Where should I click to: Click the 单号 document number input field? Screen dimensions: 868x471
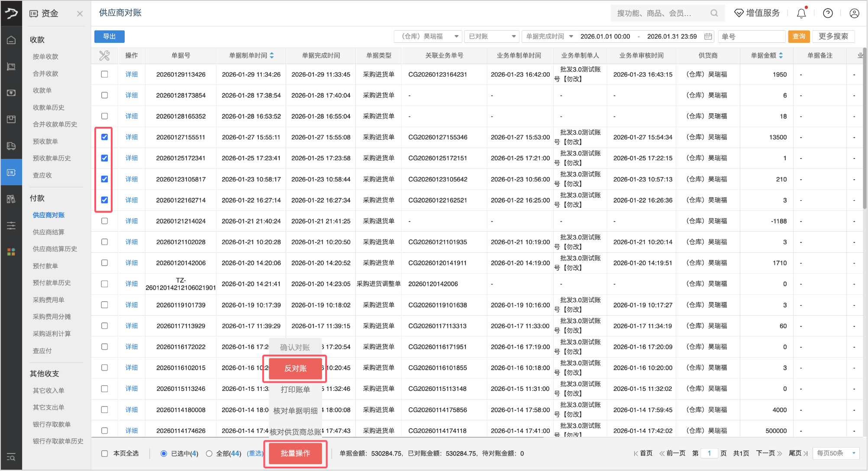click(751, 36)
